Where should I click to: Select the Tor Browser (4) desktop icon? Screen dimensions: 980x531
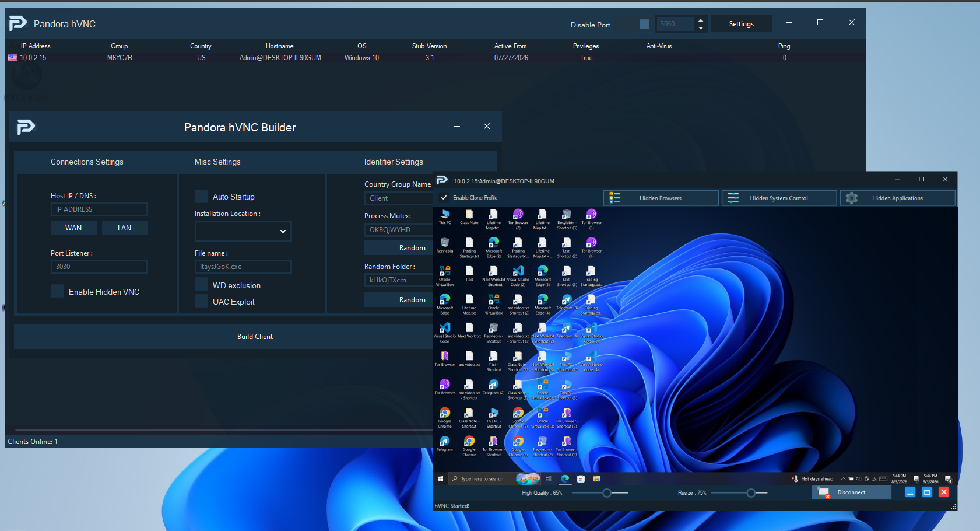coord(591,248)
